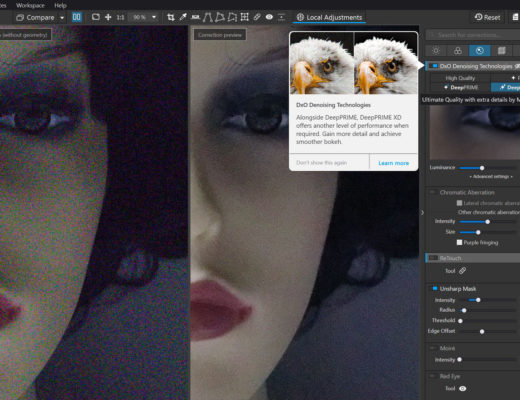Zoom to 1:1 view
The width and height of the screenshot is (520, 400).
(x=120, y=17)
